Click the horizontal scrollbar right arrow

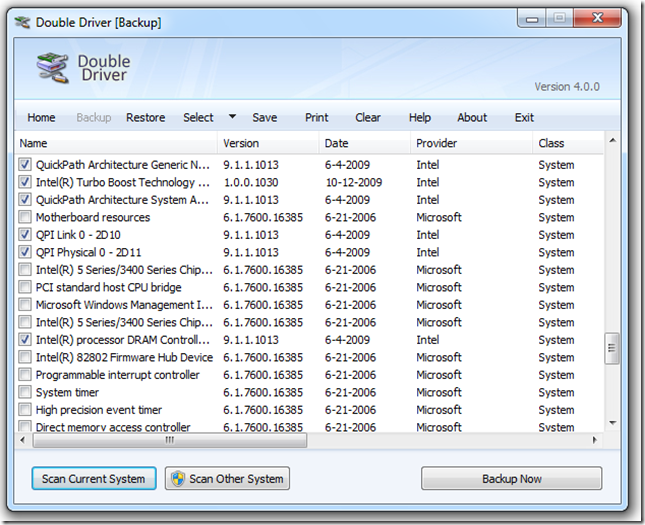[x=594, y=440]
